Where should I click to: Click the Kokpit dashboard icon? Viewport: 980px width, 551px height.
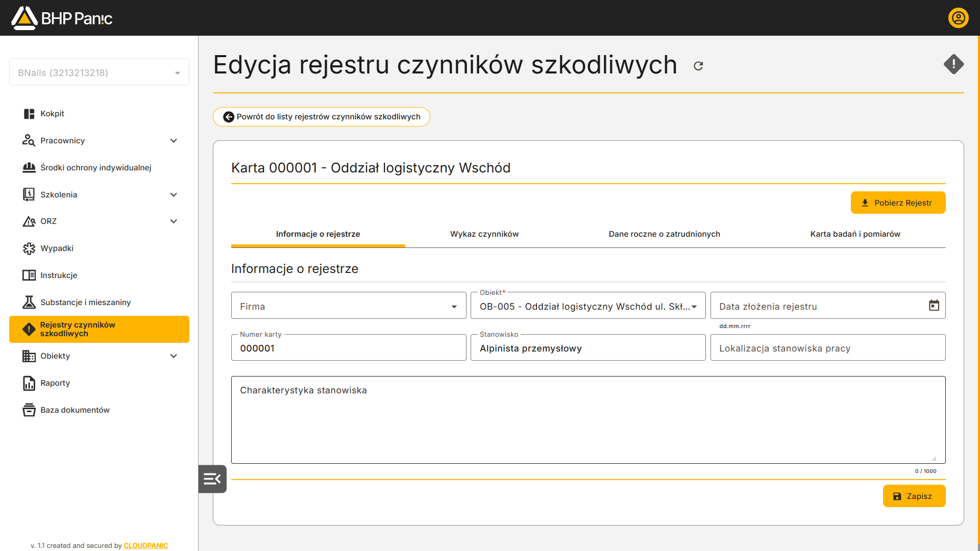pos(29,114)
